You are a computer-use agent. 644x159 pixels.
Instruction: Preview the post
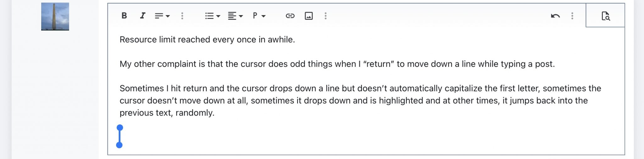(605, 16)
